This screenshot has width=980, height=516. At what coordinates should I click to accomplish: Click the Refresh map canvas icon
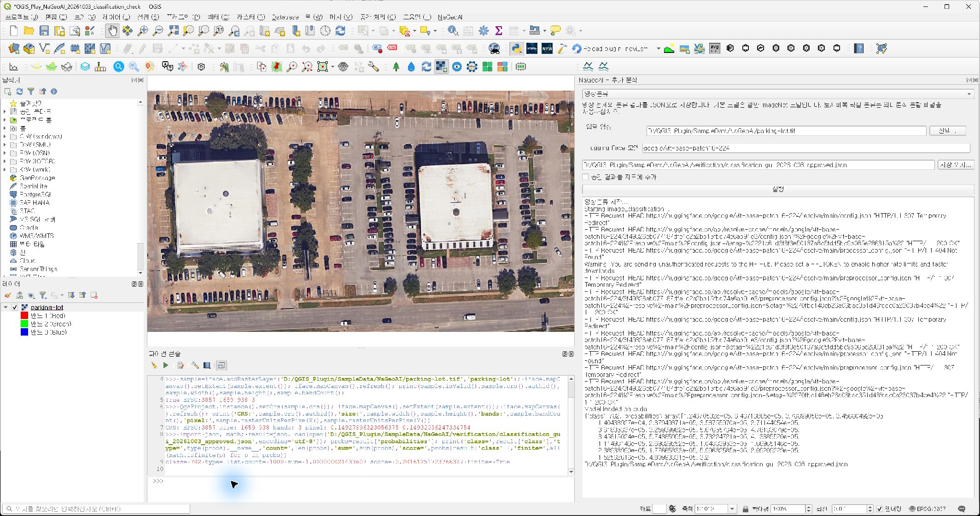(x=340, y=31)
